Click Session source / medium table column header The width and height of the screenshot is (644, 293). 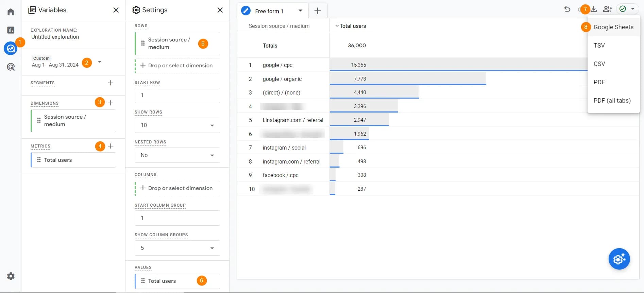click(x=279, y=26)
